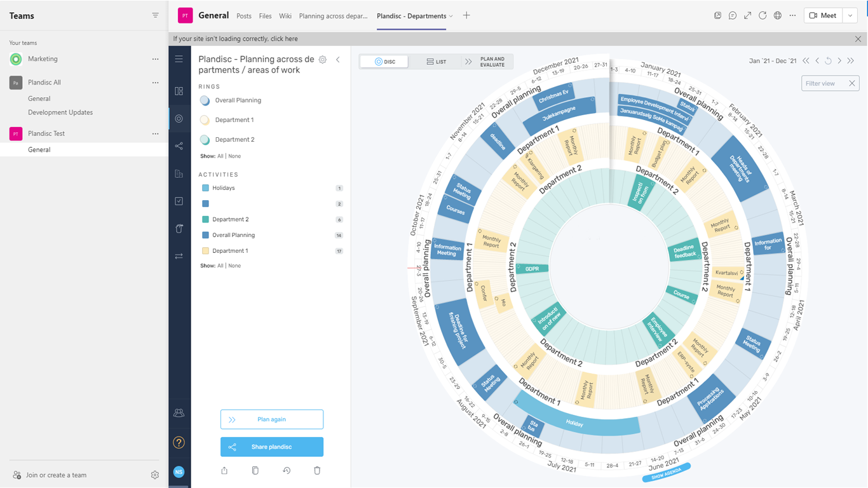Expand the Plandisc - Departments tab dropdown
This screenshot has width=868, height=488.
coord(451,17)
